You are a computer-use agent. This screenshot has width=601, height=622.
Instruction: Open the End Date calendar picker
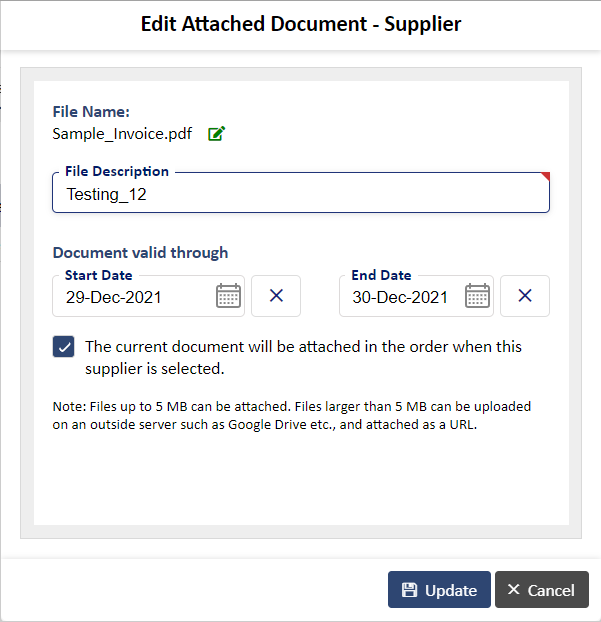click(477, 296)
